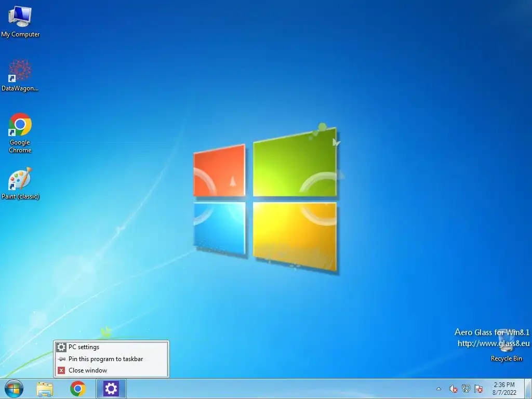The width and height of the screenshot is (532, 399).
Task: Open the network tray icon
Action: point(466,389)
